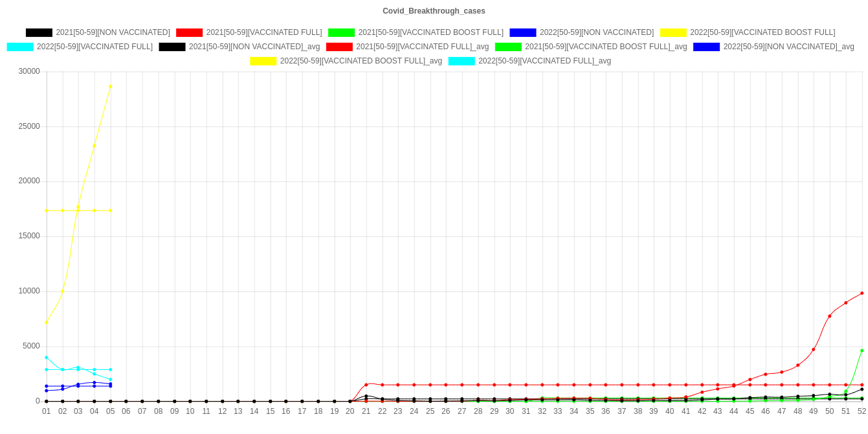Toggle the 2021[50-59][NON VACCINATED]_avg legend label

(254, 47)
